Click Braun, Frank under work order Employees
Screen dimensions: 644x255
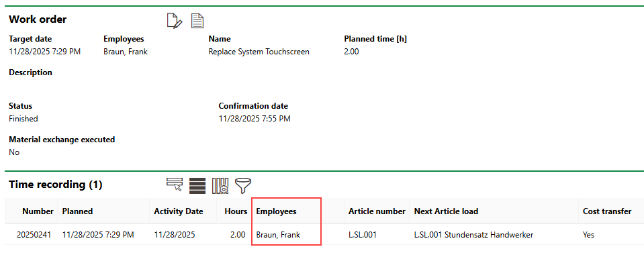coord(126,52)
